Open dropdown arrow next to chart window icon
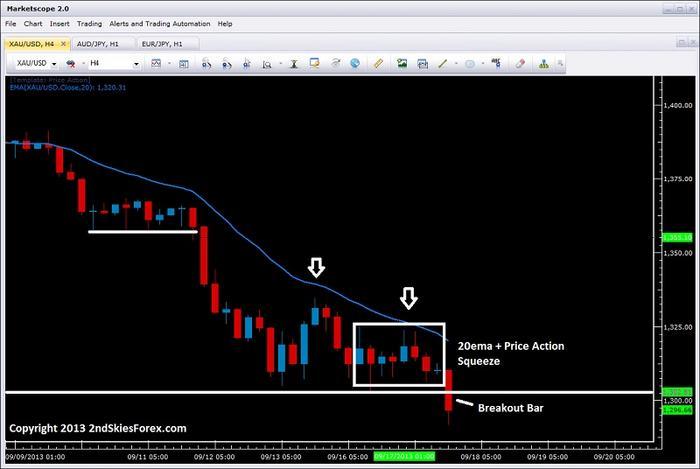Viewport: 700px width, 469px height. (169, 64)
